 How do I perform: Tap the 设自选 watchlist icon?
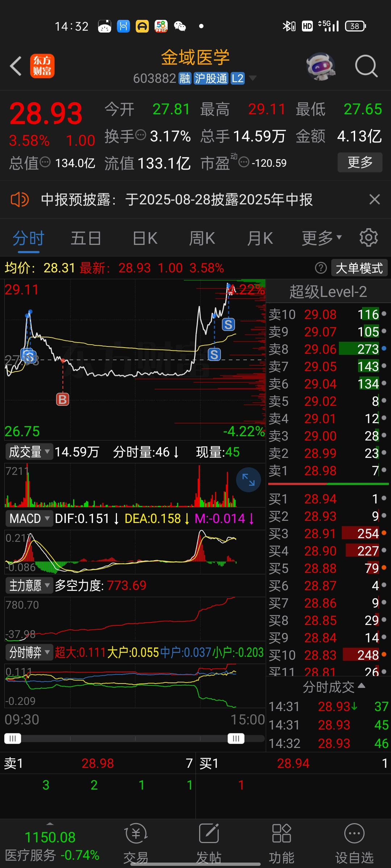354,844
